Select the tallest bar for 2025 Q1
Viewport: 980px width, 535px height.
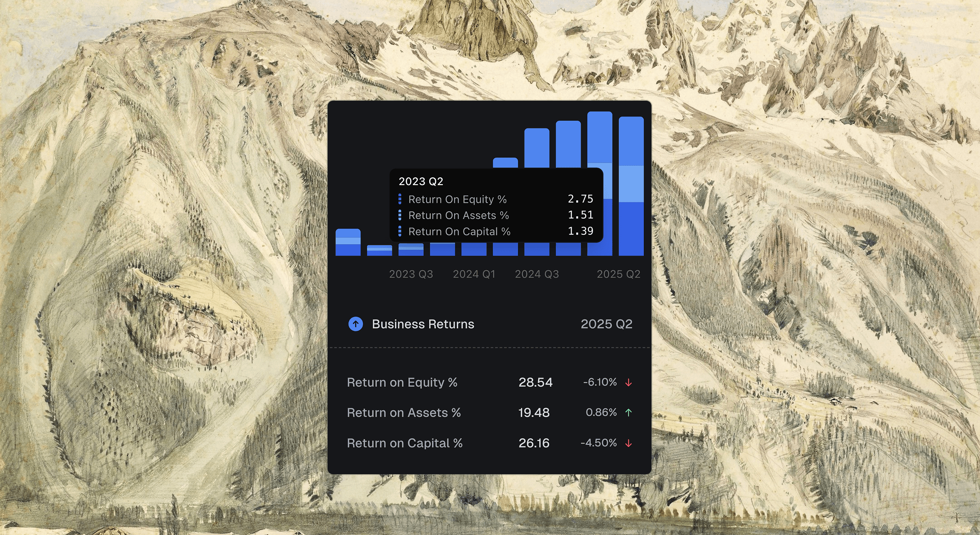pyautogui.click(x=599, y=138)
